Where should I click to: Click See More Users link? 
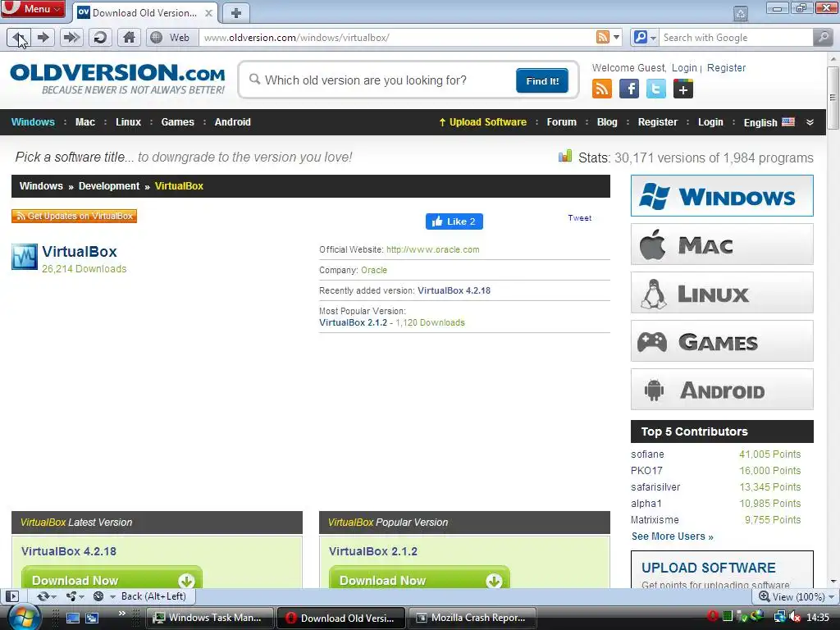673,536
